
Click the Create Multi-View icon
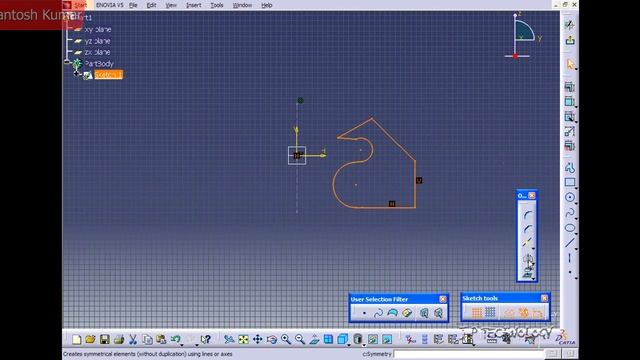click(329, 340)
